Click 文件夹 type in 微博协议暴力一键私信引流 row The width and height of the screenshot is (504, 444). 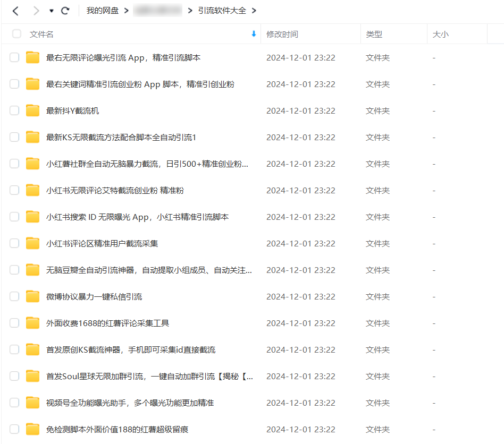pos(377,297)
